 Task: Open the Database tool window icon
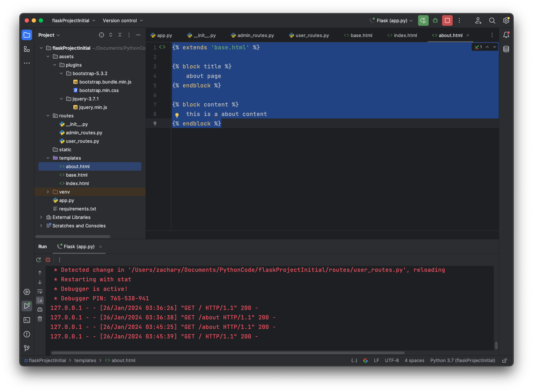tap(506, 49)
